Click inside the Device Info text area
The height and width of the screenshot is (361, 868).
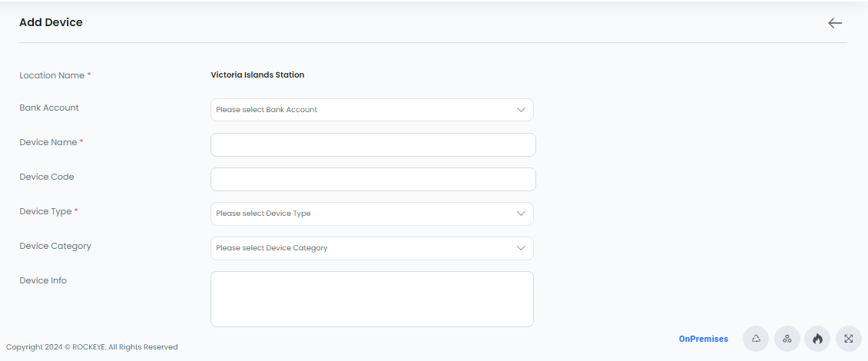(372, 299)
